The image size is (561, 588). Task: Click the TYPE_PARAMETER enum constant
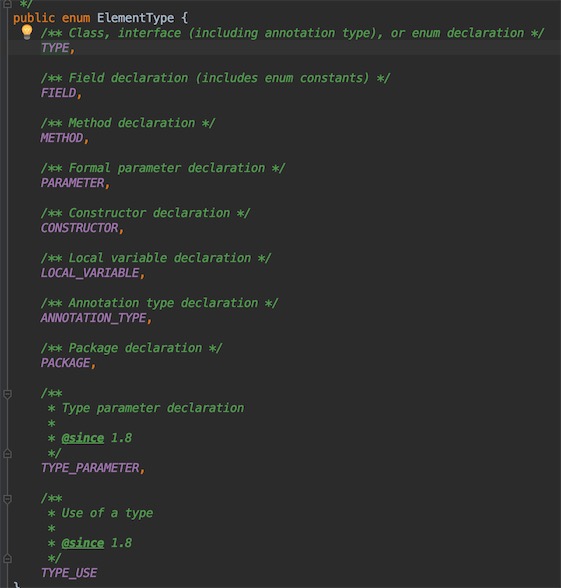(90, 468)
